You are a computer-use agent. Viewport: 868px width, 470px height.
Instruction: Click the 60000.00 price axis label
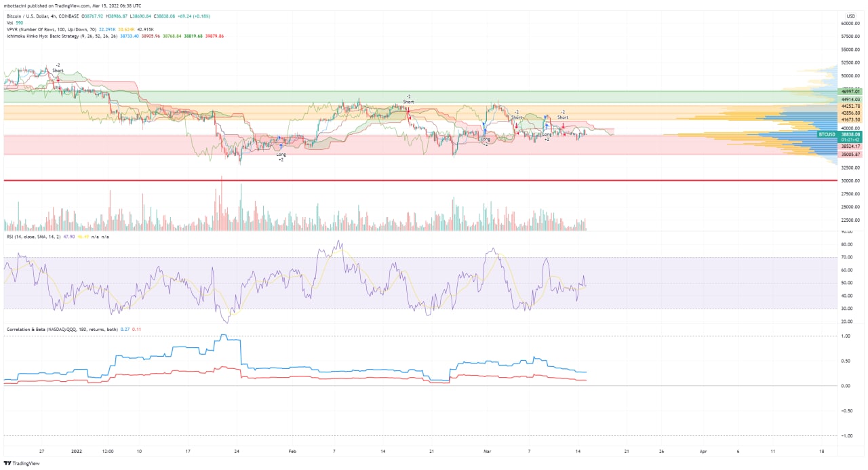851,23
